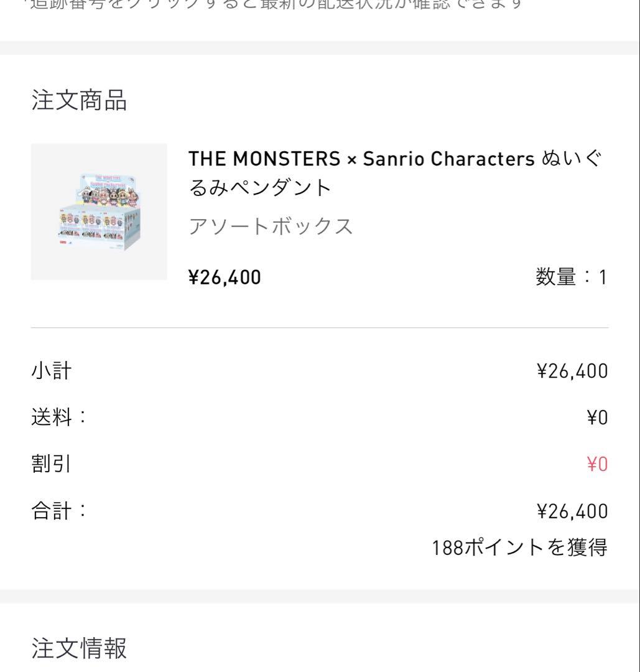Select the 数量：1 quantity label

pos(572,277)
